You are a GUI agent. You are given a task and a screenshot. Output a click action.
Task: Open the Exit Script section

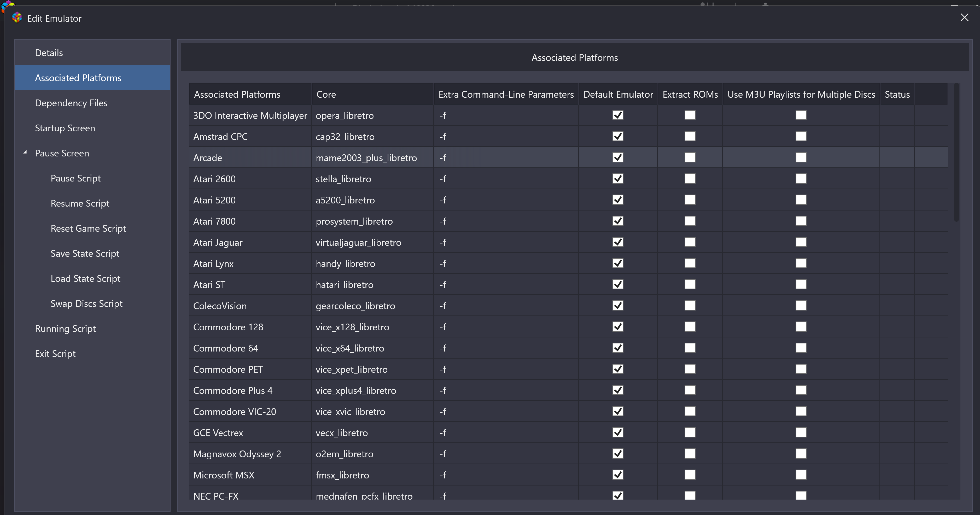click(92, 354)
